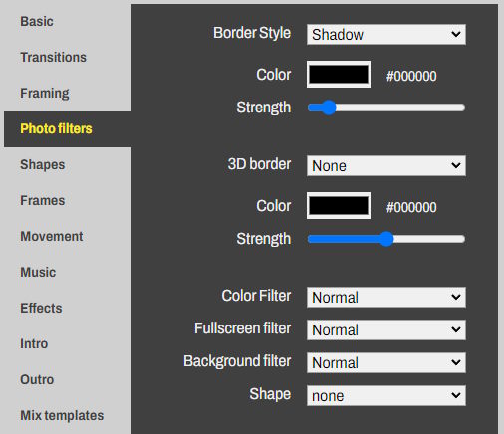Open the 3D border dropdown
Image resolution: width=504 pixels, height=434 pixels.
coord(386,165)
